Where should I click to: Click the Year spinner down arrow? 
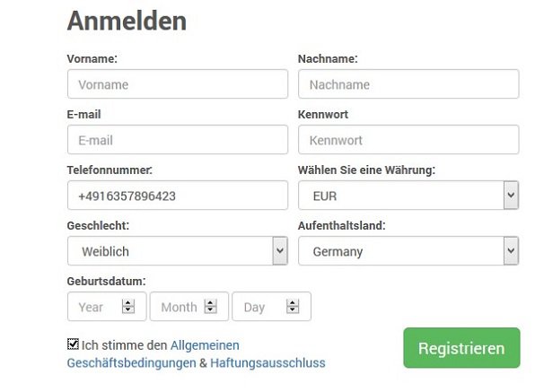click(x=128, y=309)
